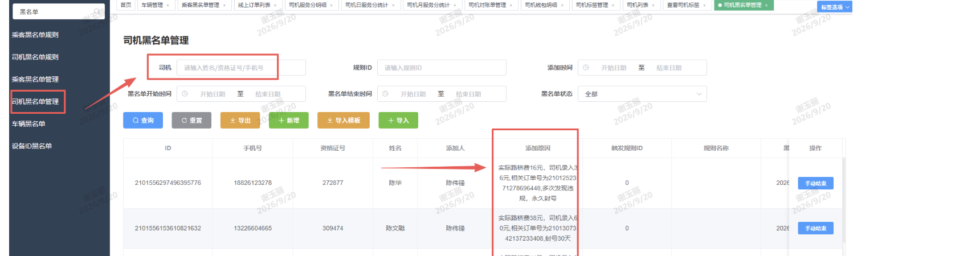Click clock icon in 黑名单结束时间 field
The image size is (980, 256).
(x=385, y=94)
